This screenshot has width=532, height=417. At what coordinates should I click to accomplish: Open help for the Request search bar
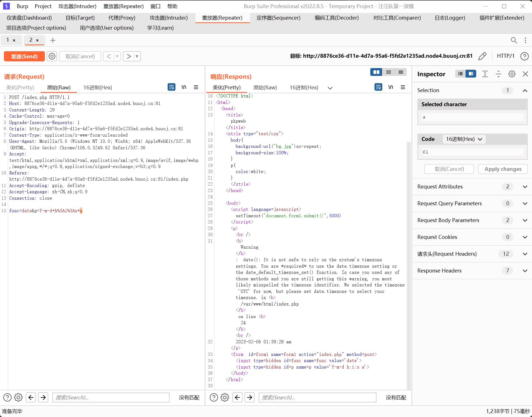[7, 397]
